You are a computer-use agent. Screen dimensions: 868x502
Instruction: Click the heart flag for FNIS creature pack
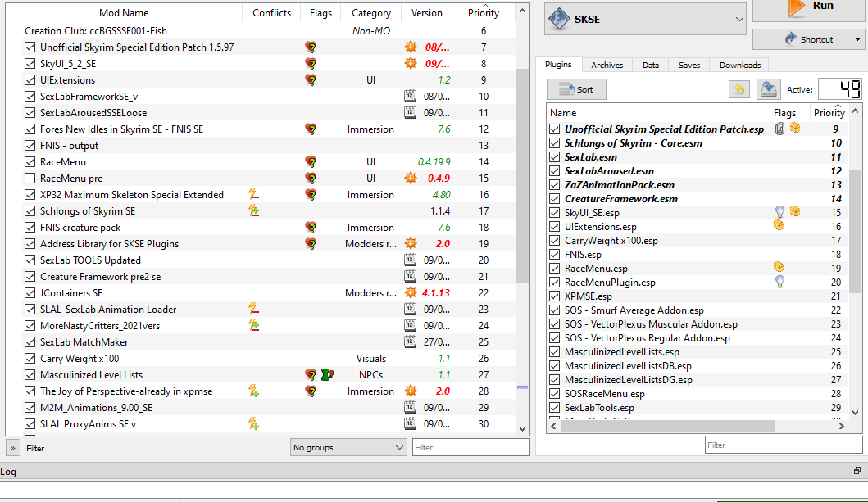311,227
